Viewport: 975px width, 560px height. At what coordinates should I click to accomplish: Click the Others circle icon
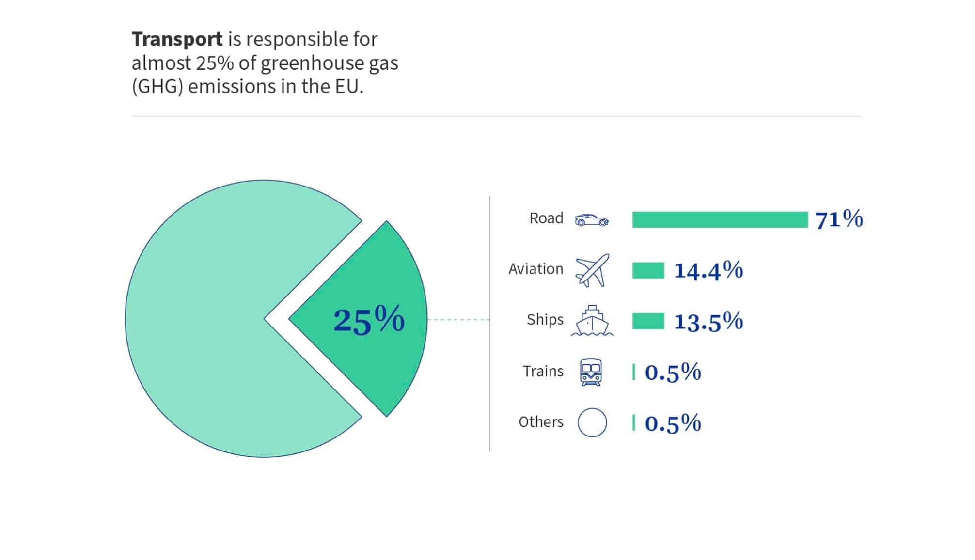[x=592, y=422]
